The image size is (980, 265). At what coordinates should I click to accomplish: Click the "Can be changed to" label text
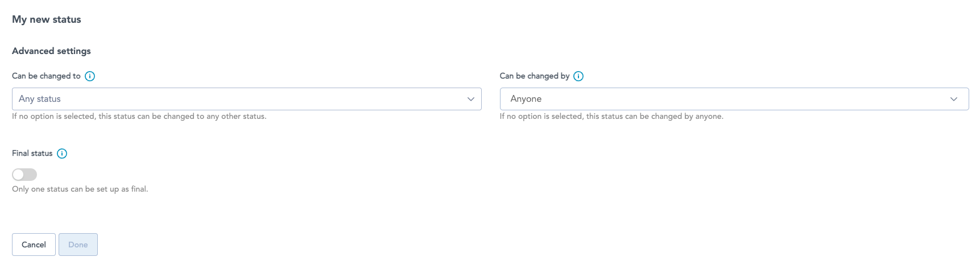[x=46, y=76]
